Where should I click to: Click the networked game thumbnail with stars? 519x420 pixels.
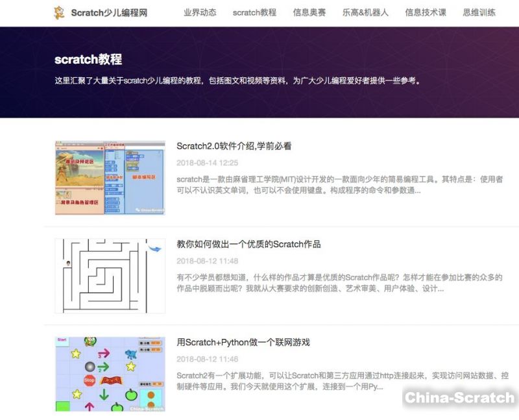tap(110, 374)
